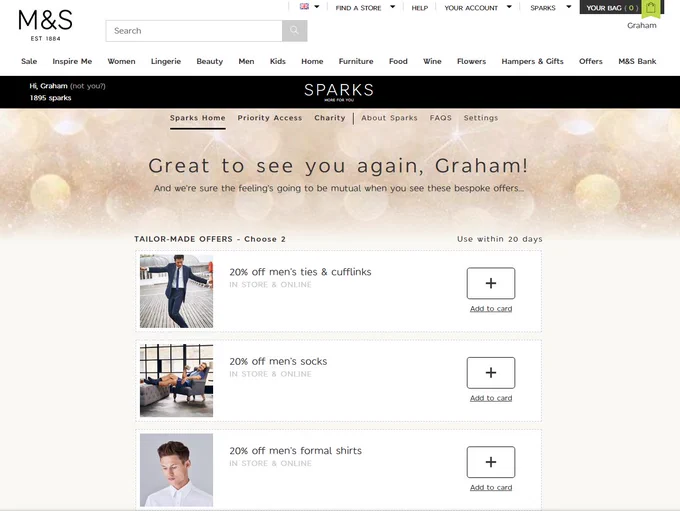Click the 20% off men's ties & cufflinks text
The height and width of the screenshot is (511, 680).
[300, 272]
